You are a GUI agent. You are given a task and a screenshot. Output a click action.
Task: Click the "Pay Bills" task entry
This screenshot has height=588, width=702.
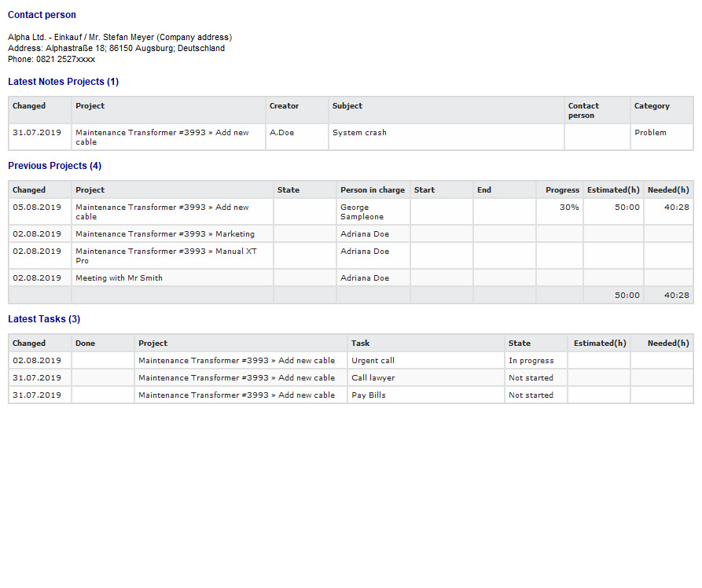pyautogui.click(x=368, y=395)
